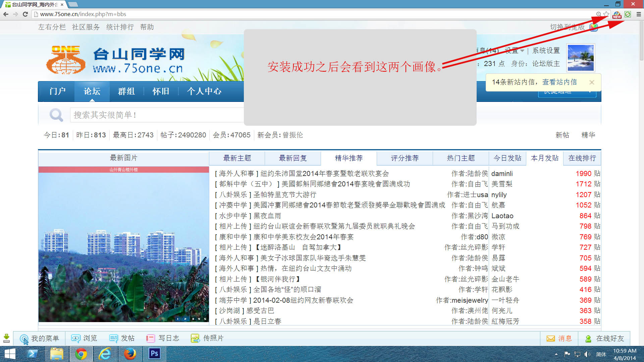This screenshot has width=644, height=362.
Task: Open thread 圣帕特里克节大游行
Action: (284, 195)
